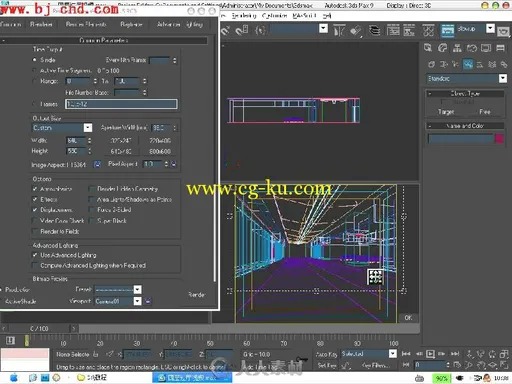Uncheck the Displacement checkbox
Image resolution: width=512 pixels, height=384 pixels.
pyautogui.click(x=35, y=210)
